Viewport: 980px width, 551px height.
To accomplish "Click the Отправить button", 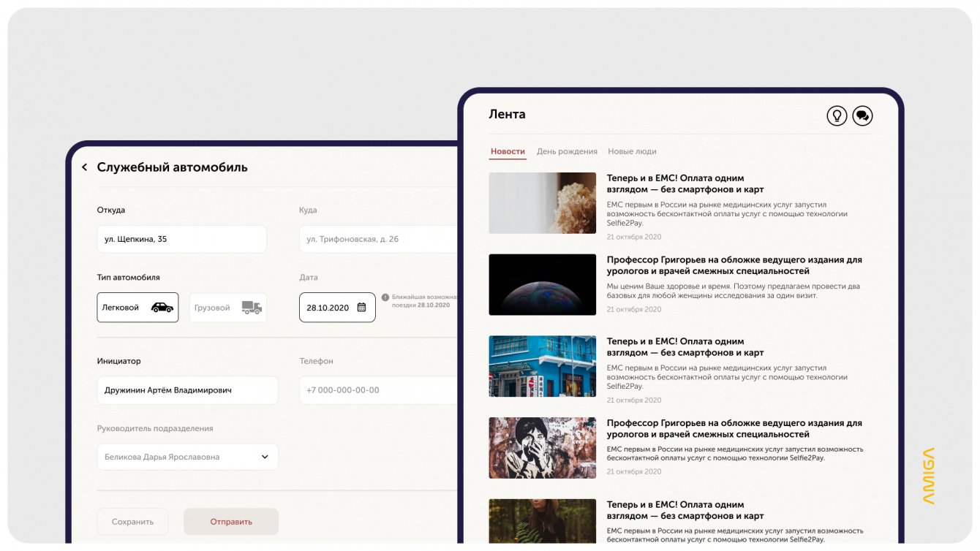I will click(x=231, y=522).
